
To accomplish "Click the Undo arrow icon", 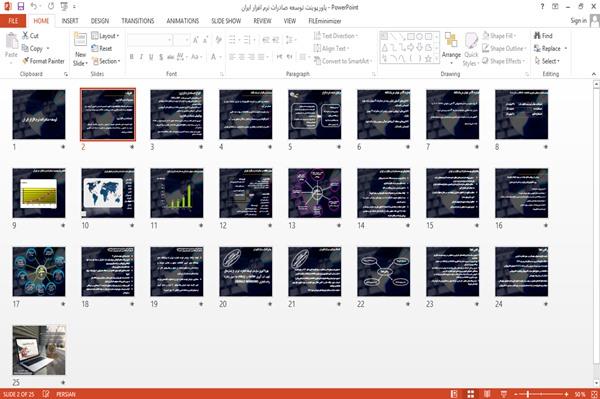I will pyautogui.click(x=34, y=6).
